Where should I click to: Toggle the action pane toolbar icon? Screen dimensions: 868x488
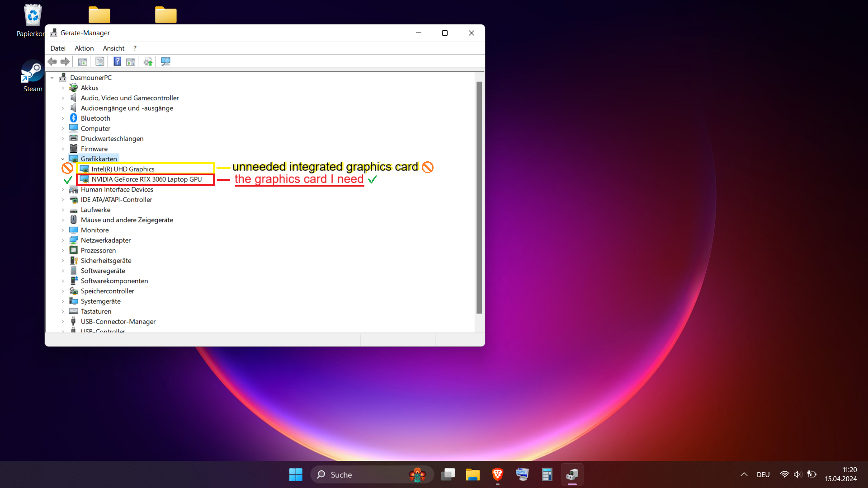[x=131, y=62]
